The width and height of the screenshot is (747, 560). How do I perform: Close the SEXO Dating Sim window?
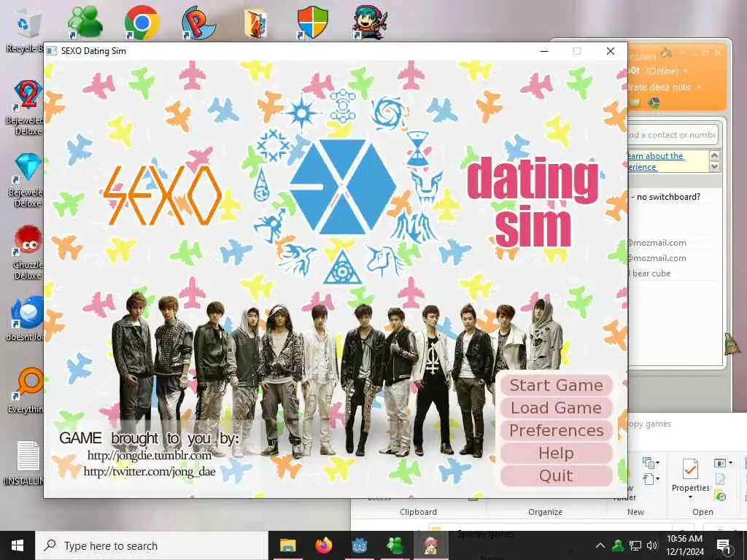coord(611,51)
